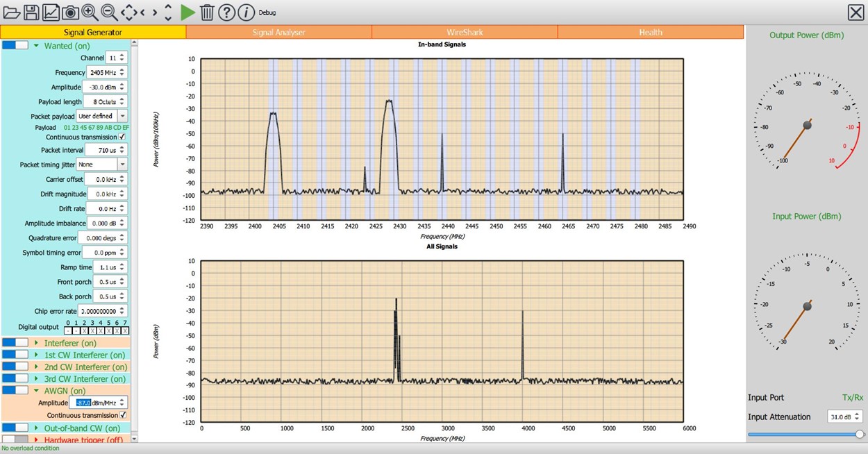Open the Packet payload dropdown
The height and width of the screenshot is (454, 868).
(x=122, y=116)
